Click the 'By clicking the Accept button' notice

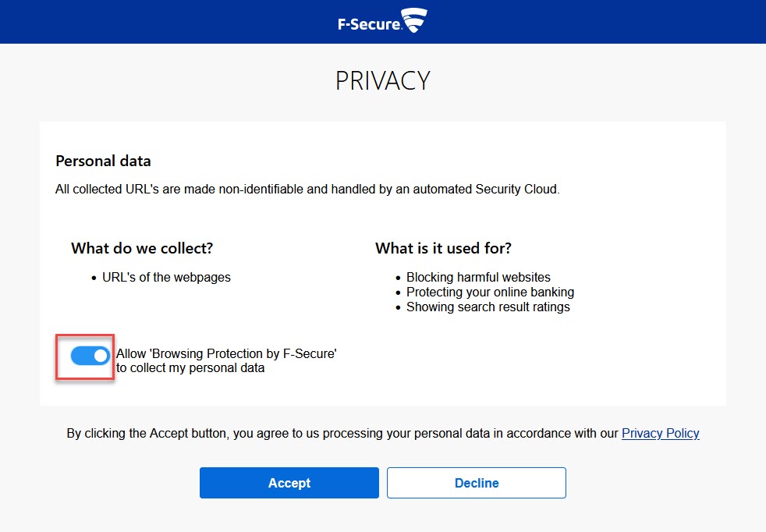click(x=343, y=433)
